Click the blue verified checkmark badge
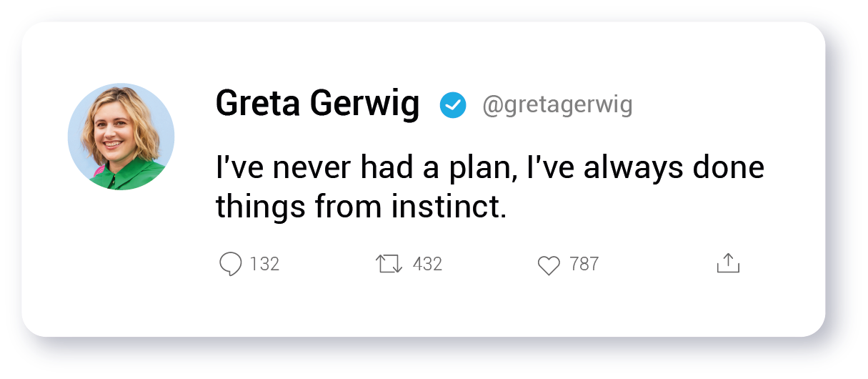 tap(452, 105)
